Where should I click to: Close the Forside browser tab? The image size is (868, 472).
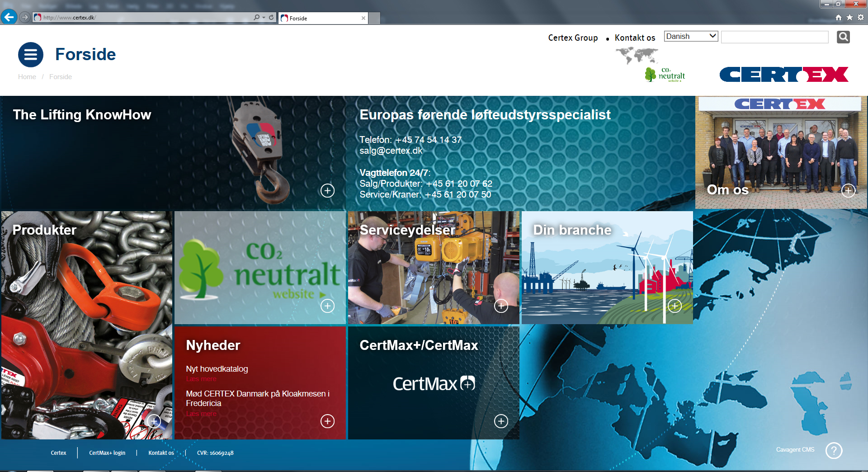tap(363, 18)
